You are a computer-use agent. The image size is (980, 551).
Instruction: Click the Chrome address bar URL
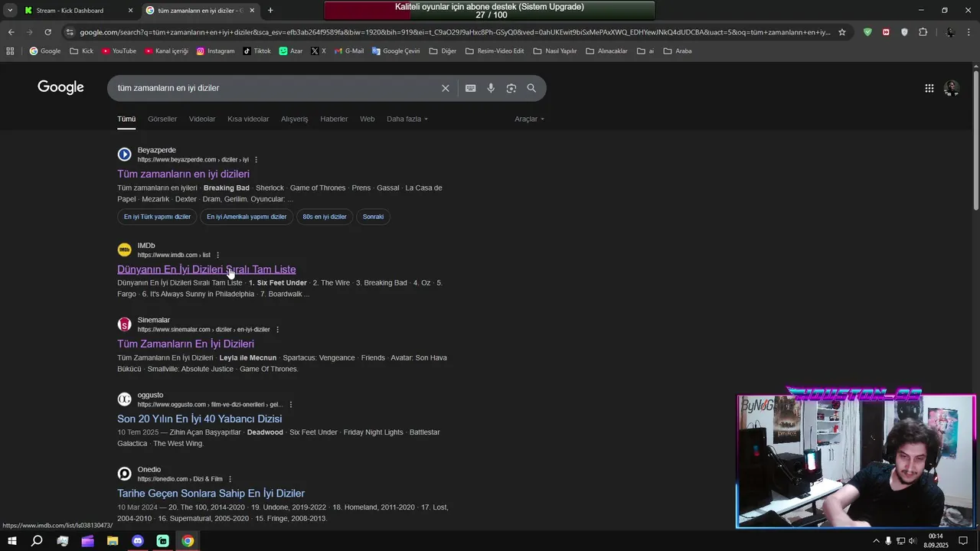point(455,32)
